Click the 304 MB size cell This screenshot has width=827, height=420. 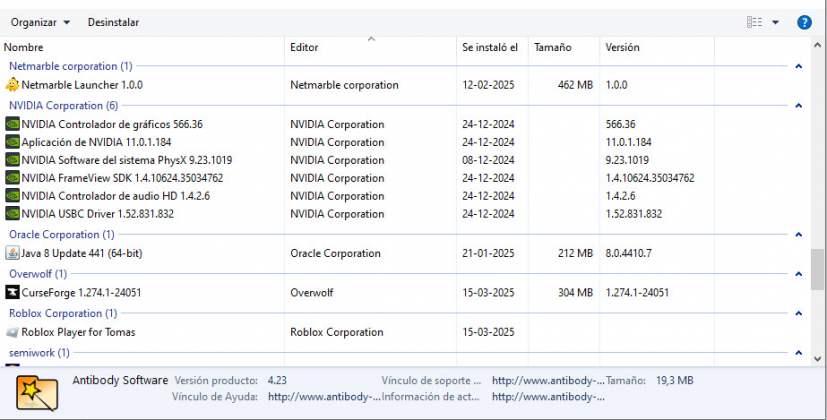575,292
